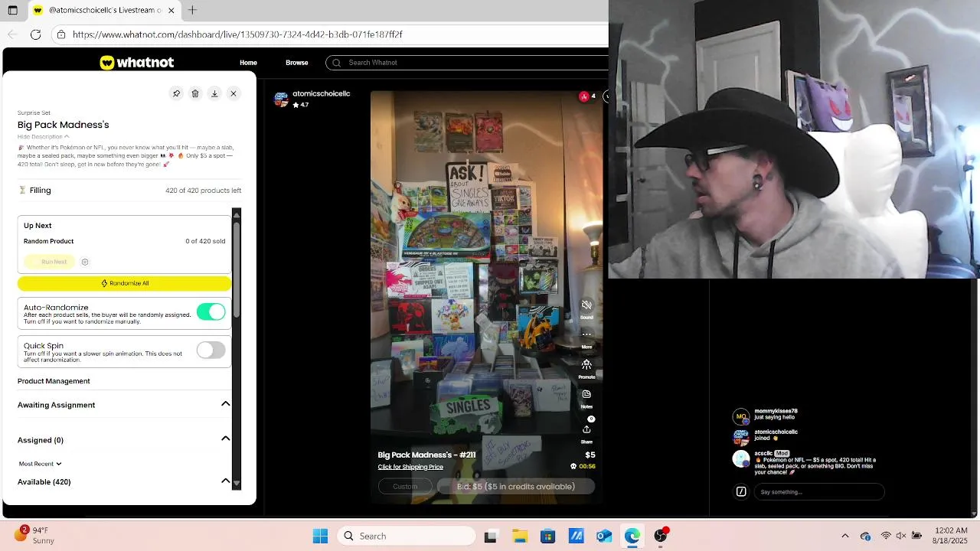Open Click for Shipping Price link

pyautogui.click(x=410, y=467)
